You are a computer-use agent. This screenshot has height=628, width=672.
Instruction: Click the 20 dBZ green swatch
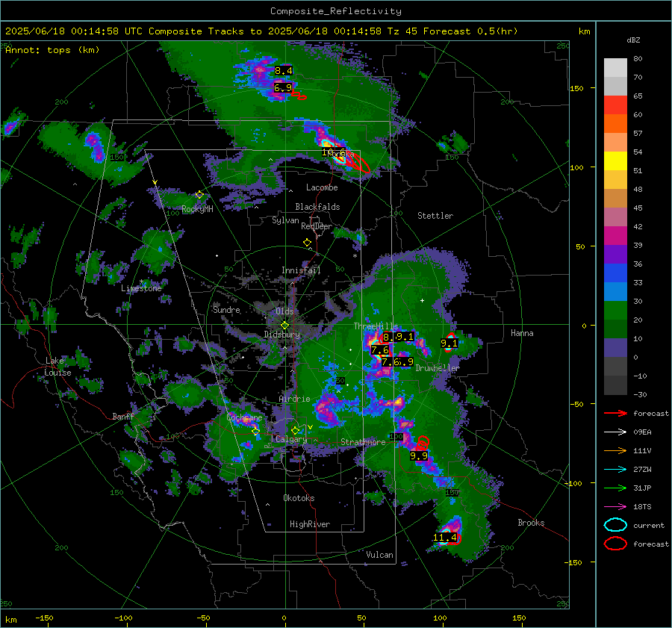615,311
